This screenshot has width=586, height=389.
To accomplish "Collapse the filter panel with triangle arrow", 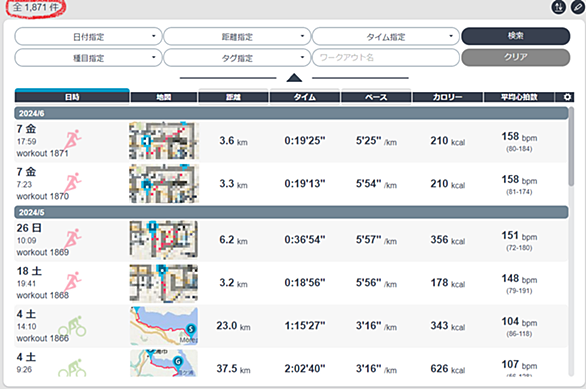I will click(294, 78).
